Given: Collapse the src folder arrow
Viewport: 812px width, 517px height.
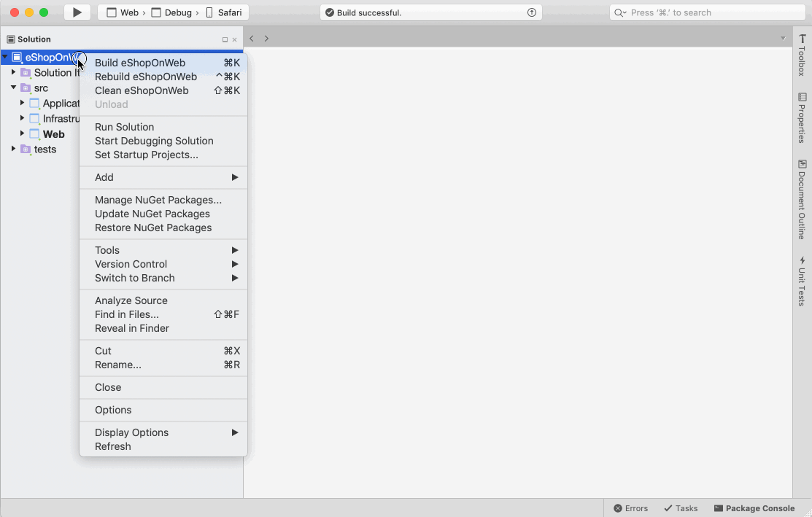Looking at the screenshot, I should [x=13, y=88].
